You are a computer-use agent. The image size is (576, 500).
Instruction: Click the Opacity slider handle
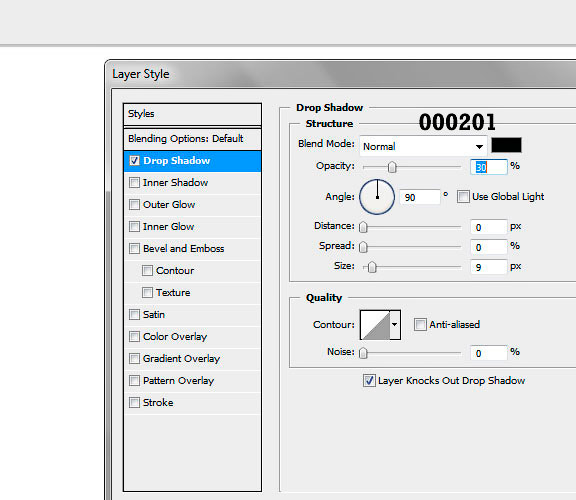pyautogui.click(x=392, y=167)
